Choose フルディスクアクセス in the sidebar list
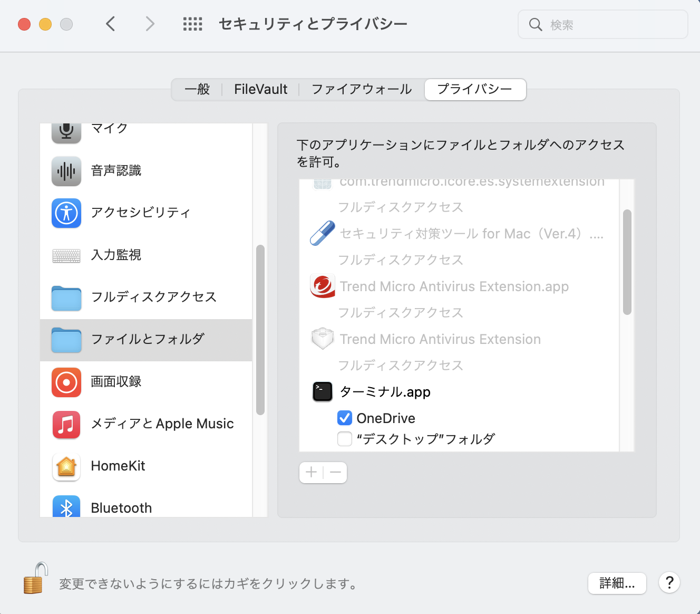Image resolution: width=700 pixels, height=614 pixels. pyautogui.click(x=154, y=298)
